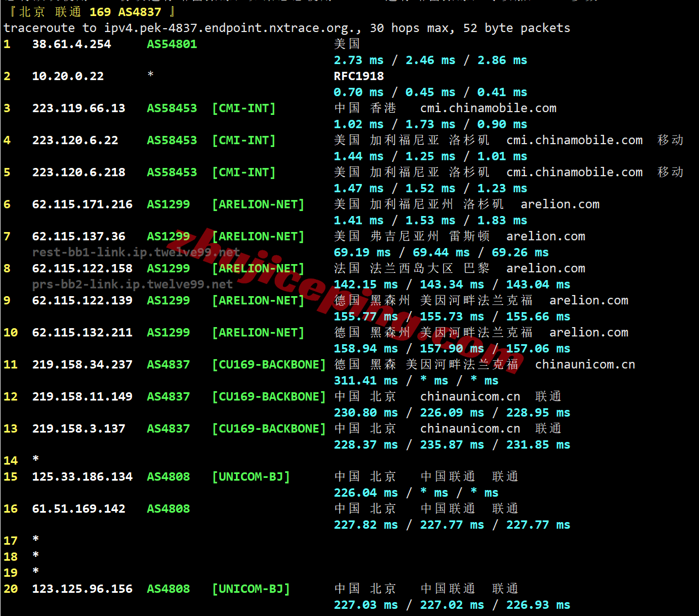
Task: Select latency 230.80 ms on hop 12
Action: click(366, 413)
